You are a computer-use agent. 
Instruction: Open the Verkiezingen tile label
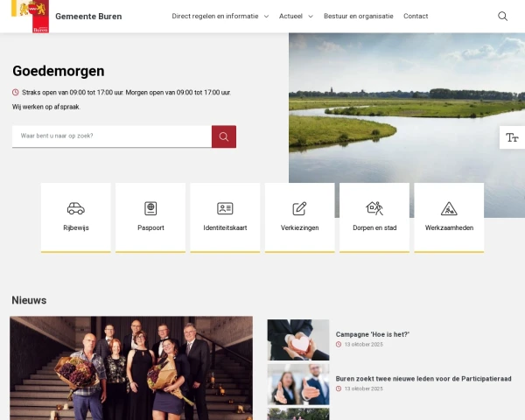coord(299,227)
